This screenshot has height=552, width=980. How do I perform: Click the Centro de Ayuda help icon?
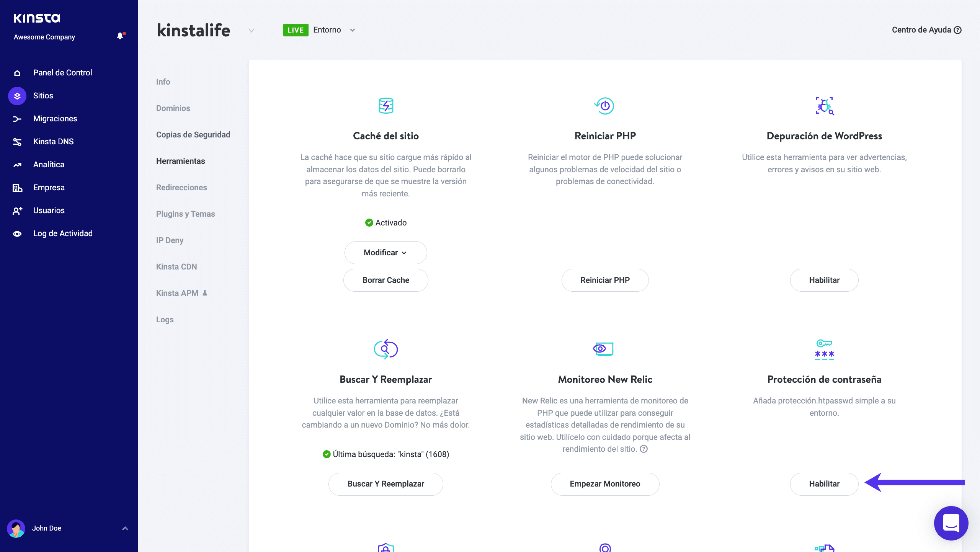(x=958, y=30)
